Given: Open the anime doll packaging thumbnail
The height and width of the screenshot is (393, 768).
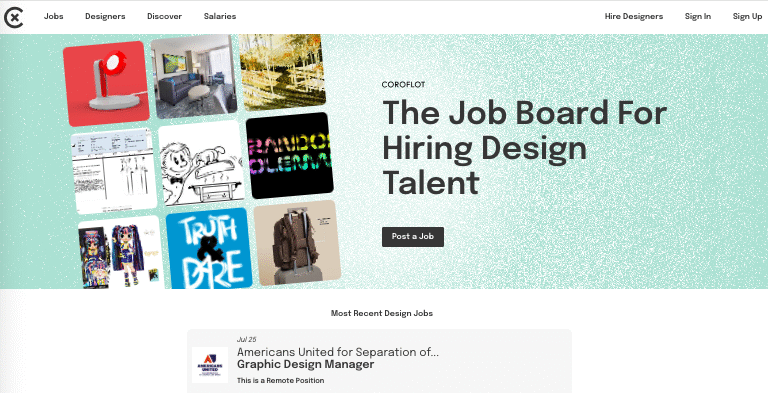Looking at the screenshot, I should point(121,252).
